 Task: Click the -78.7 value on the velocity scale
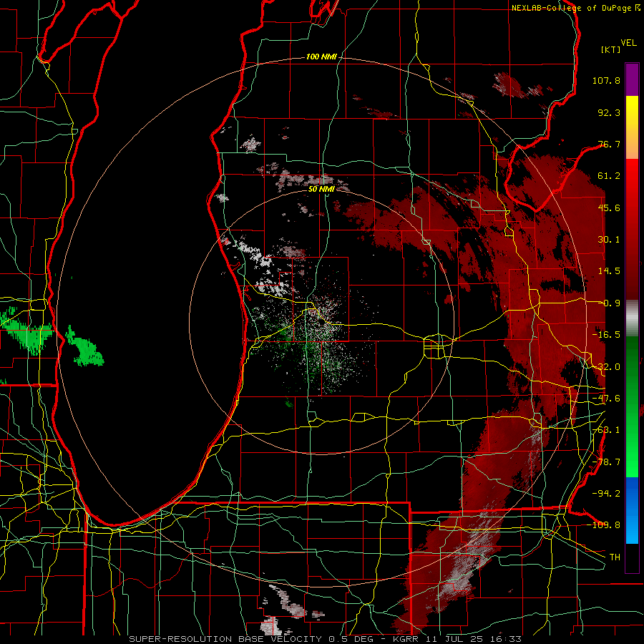[606, 462]
